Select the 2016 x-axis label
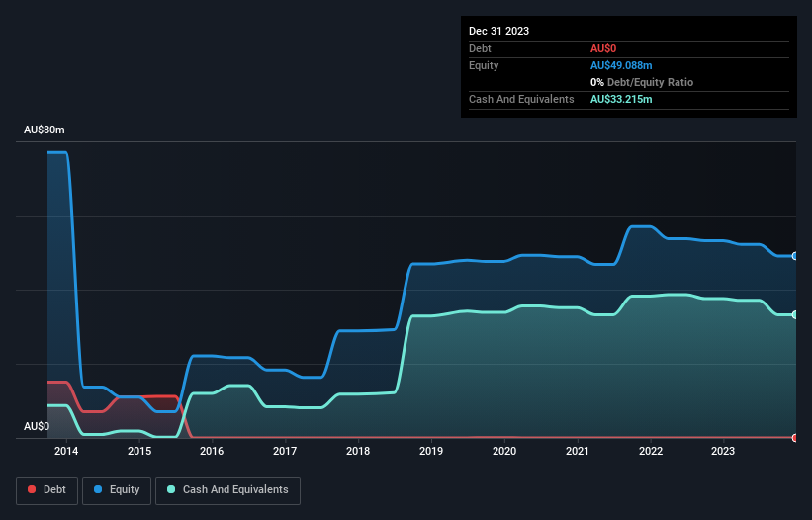Viewport: 812px width, 520px height. [x=212, y=451]
